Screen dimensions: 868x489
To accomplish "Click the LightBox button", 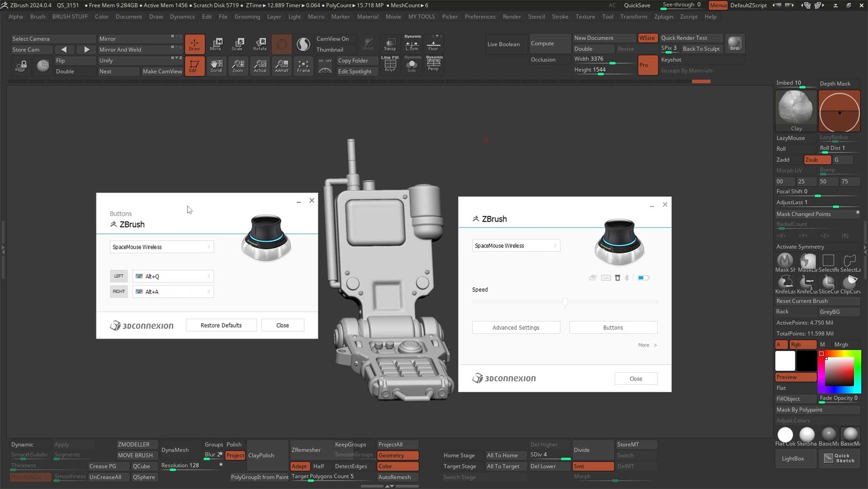I will pyautogui.click(x=795, y=459).
